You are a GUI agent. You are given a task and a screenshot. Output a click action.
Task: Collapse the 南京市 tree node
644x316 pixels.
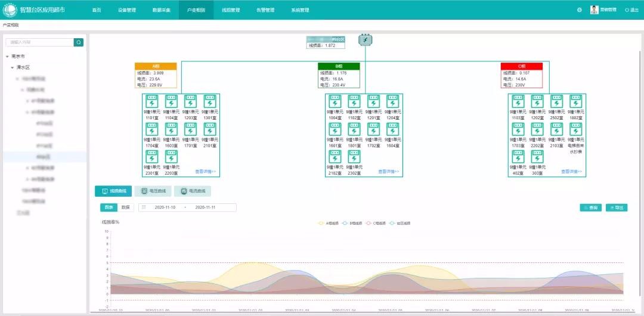pos(7,56)
